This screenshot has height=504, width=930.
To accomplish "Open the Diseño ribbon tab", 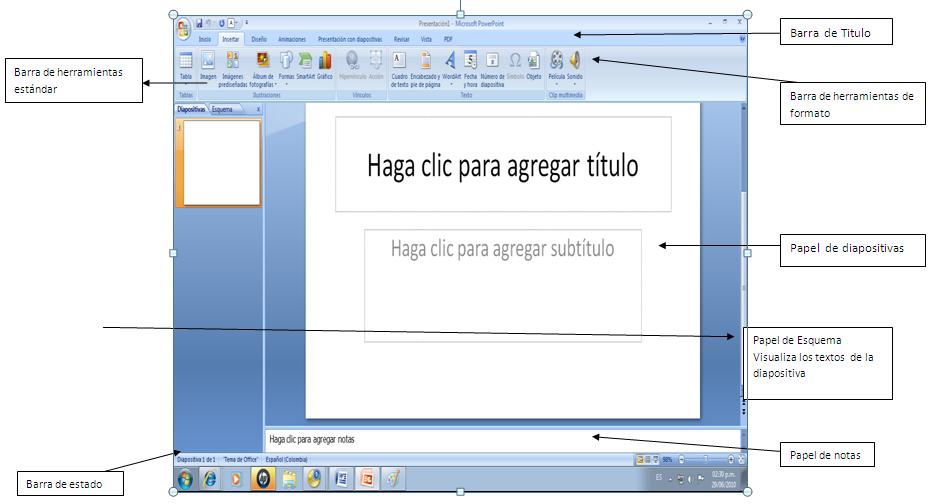I will point(259,39).
